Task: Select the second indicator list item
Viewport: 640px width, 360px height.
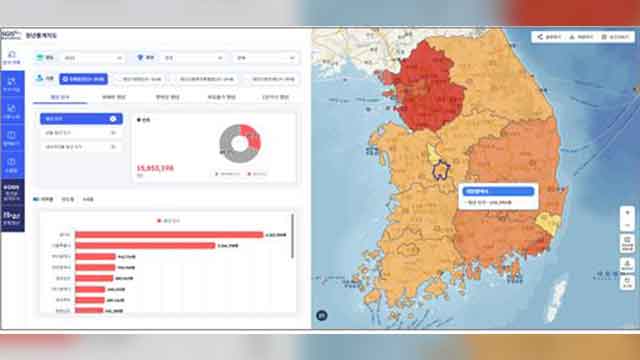Action: 81,133
